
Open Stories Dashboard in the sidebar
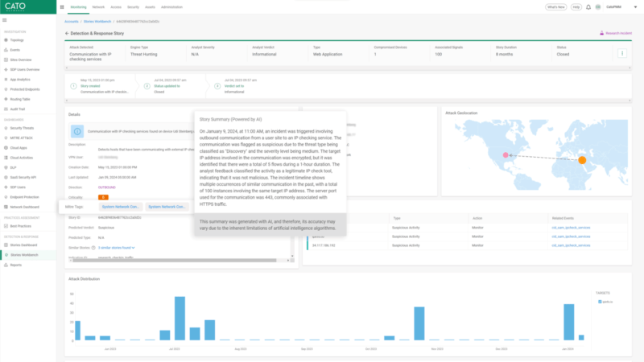point(23,245)
